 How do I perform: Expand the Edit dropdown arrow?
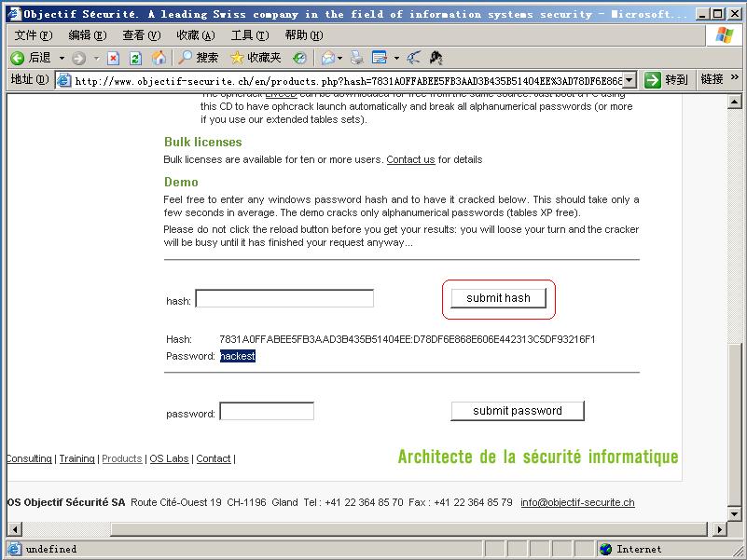pos(396,58)
